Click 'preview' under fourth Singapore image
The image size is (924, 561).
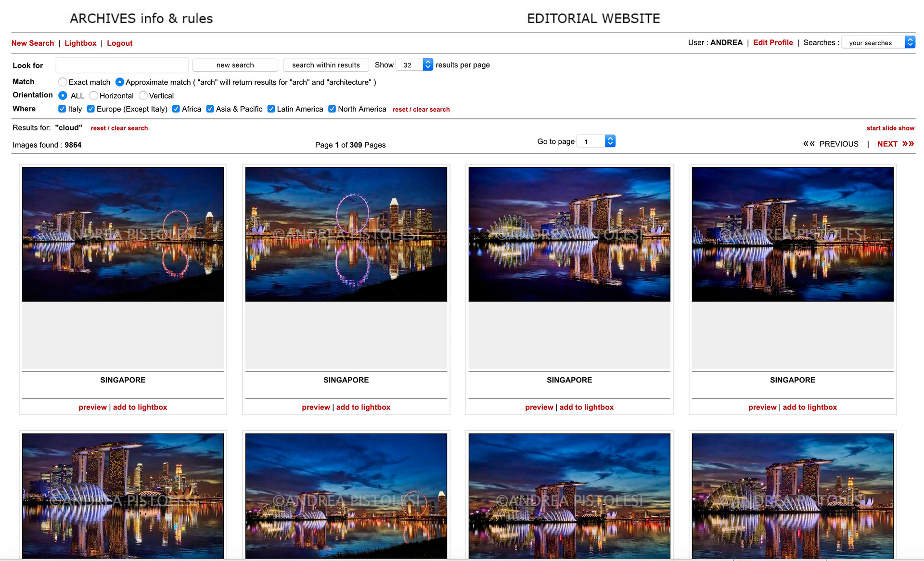tap(763, 407)
